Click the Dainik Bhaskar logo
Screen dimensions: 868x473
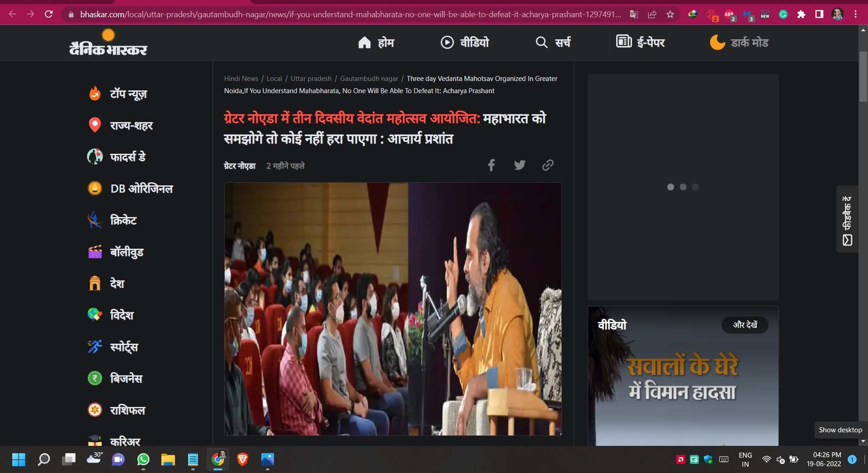(x=108, y=43)
